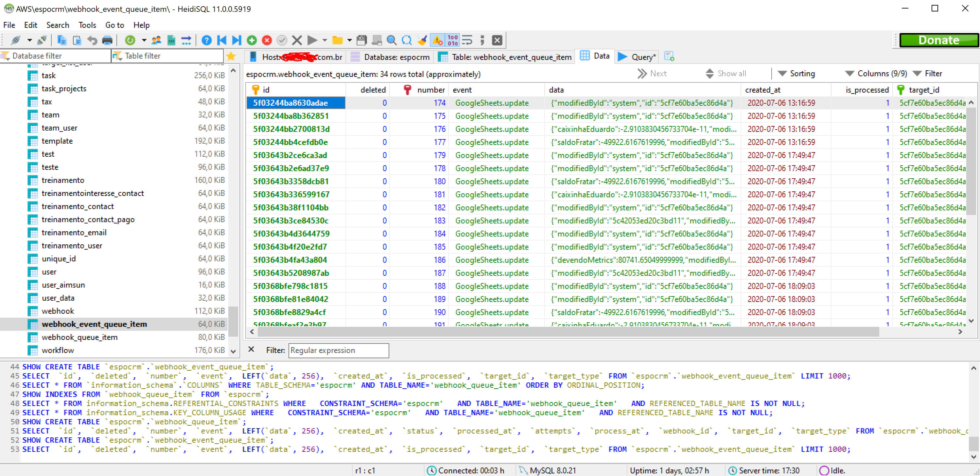This screenshot has width=980, height=476.
Task: Open the CSV export grid rows icon
Action: pos(171,40)
